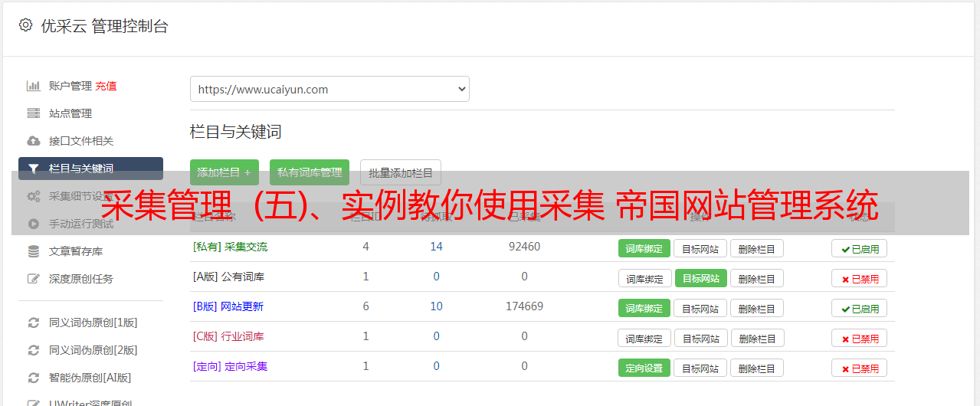Click the refresh icon beside 同义词伪原创[2版]
The height and width of the screenshot is (406, 980).
[34, 350]
